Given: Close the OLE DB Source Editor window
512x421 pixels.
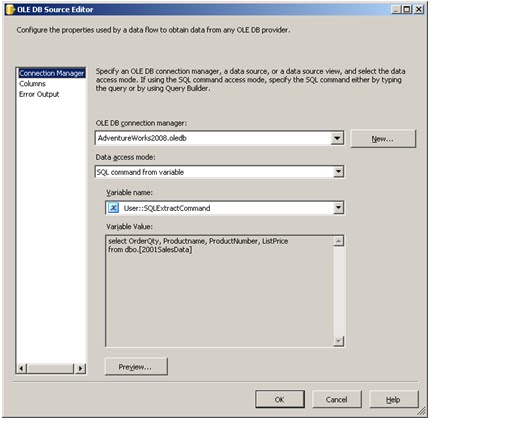Looking at the screenshot, I should click(419, 9).
